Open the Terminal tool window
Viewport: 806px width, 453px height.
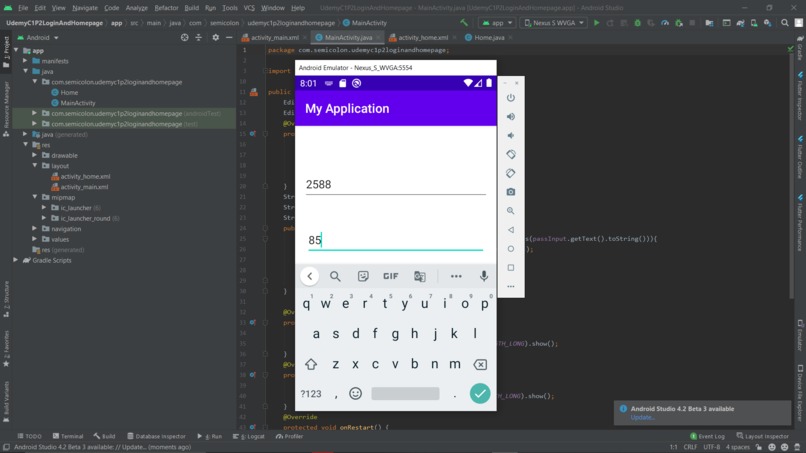point(68,436)
